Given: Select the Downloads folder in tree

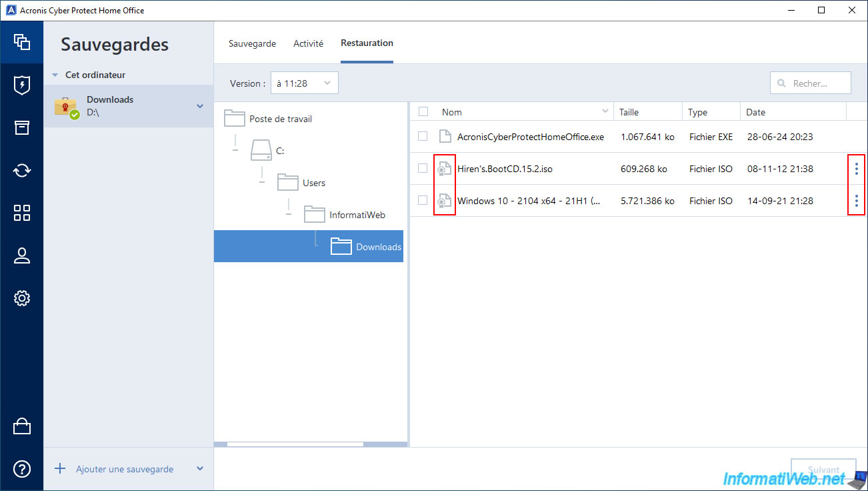Looking at the screenshot, I should point(379,247).
